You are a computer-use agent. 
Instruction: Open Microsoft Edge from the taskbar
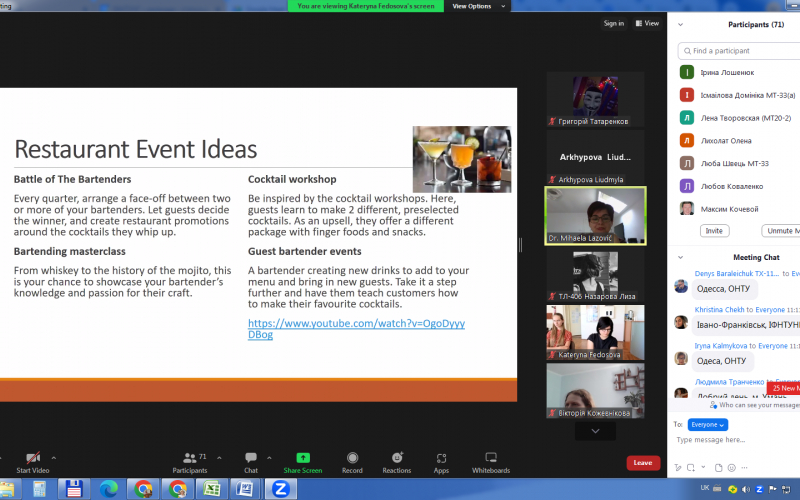coord(108,489)
